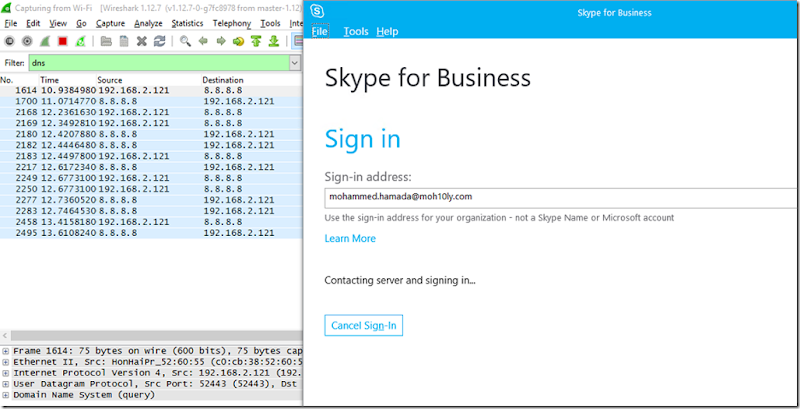Open Wireshark File menu
Image resolution: width=800 pixels, height=409 pixels.
[x=11, y=23]
